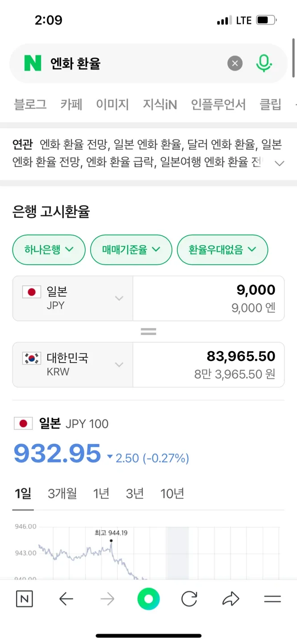Tap the 최고 944.19 chart marker
The image size is (297, 644).
(x=111, y=540)
